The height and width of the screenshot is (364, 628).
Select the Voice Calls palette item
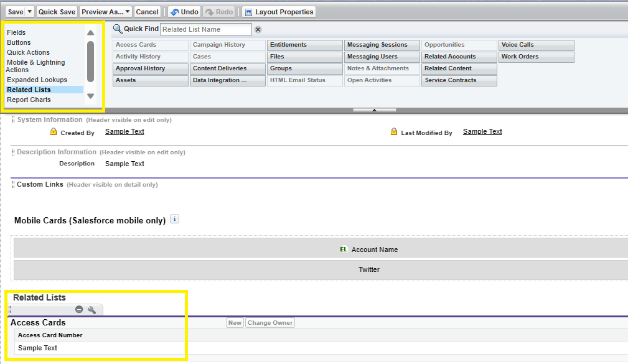(537, 45)
